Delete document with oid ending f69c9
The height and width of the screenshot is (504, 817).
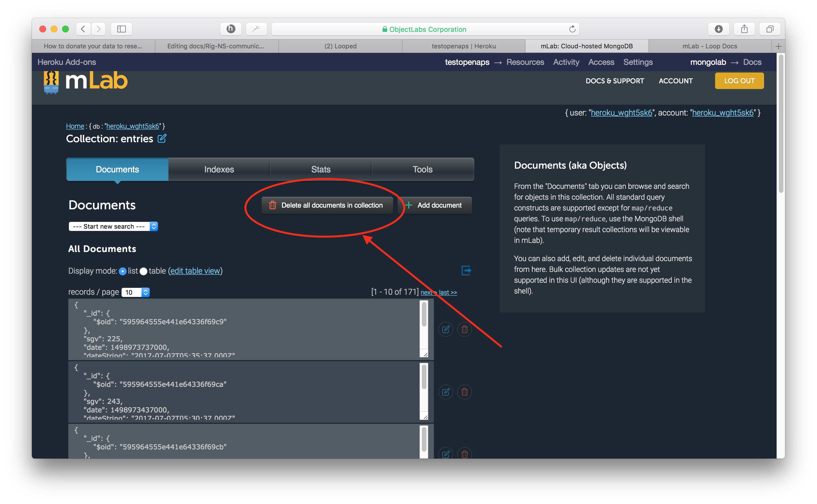pyautogui.click(x=464, y=329)
